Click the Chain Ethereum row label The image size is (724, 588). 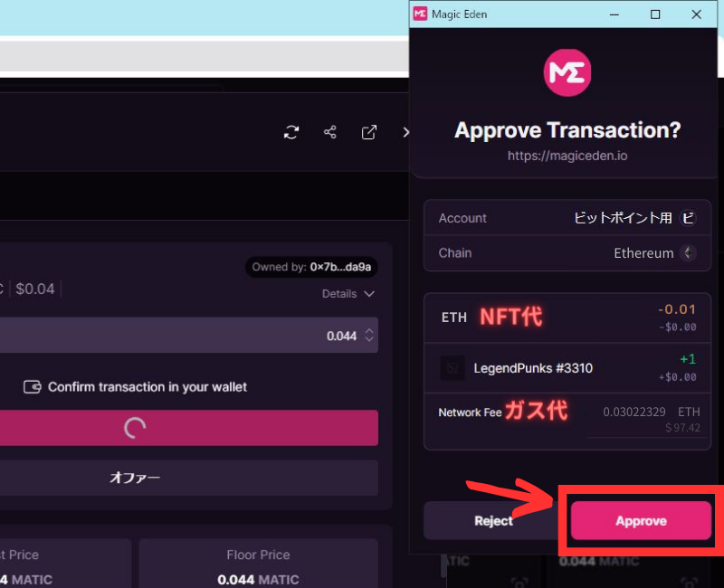455,253
